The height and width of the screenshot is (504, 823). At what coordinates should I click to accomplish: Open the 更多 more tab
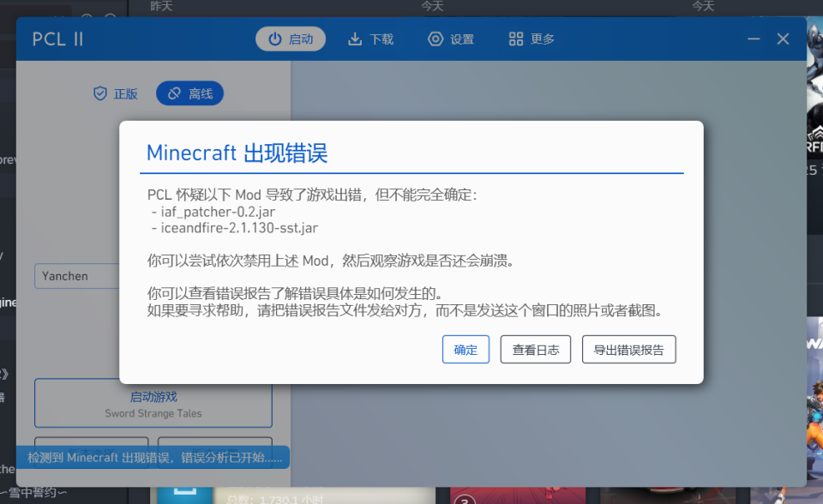pos(532,39)
